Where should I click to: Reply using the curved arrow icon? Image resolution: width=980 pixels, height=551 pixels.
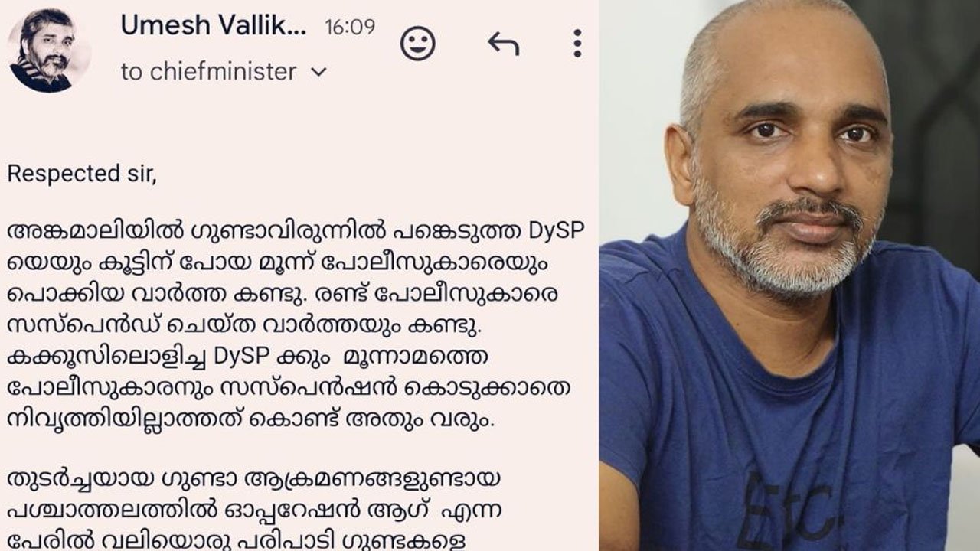[x=503, y=44]
